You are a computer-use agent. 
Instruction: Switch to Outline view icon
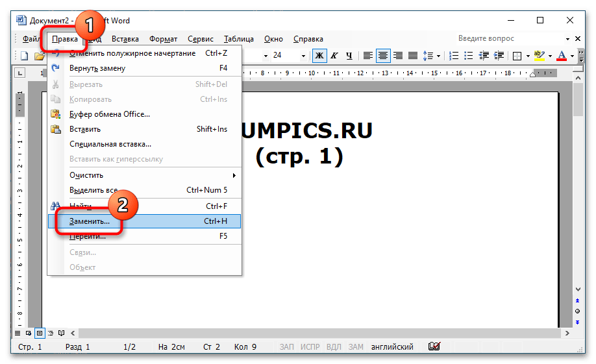51,334
